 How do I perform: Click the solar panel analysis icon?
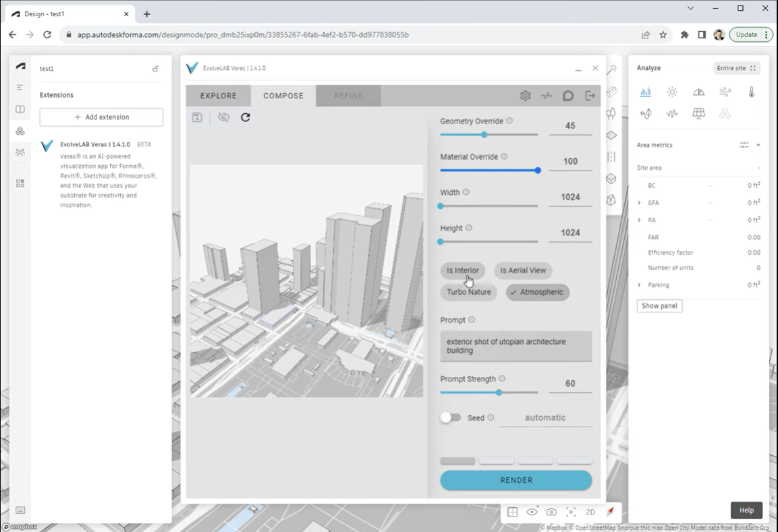[698, 114]
